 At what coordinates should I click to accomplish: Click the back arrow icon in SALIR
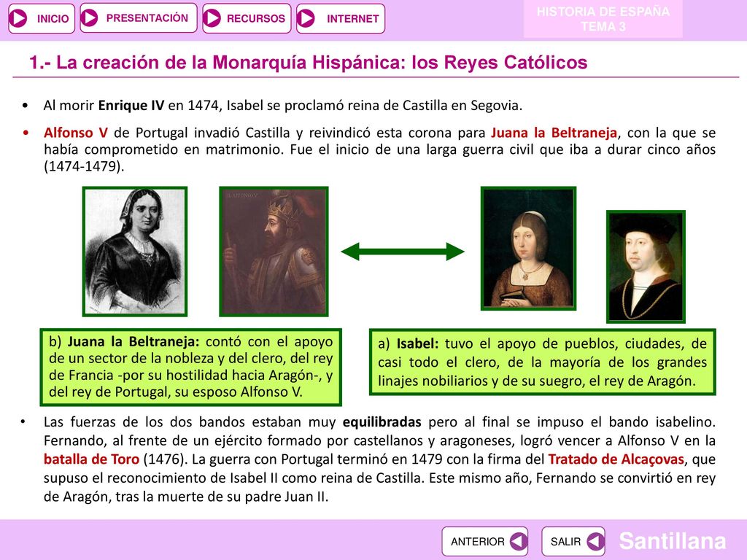pyautogui.click(x=595, y=542)
